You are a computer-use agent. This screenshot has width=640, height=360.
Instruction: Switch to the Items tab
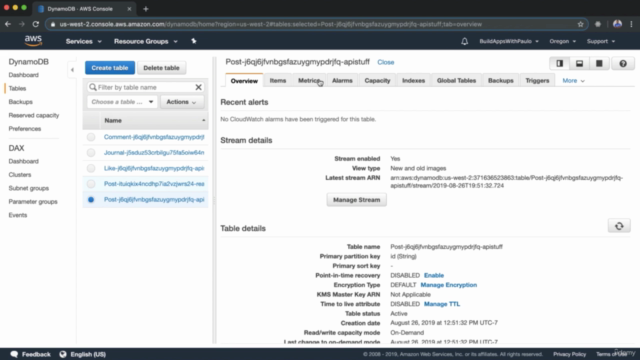[278, 81]
